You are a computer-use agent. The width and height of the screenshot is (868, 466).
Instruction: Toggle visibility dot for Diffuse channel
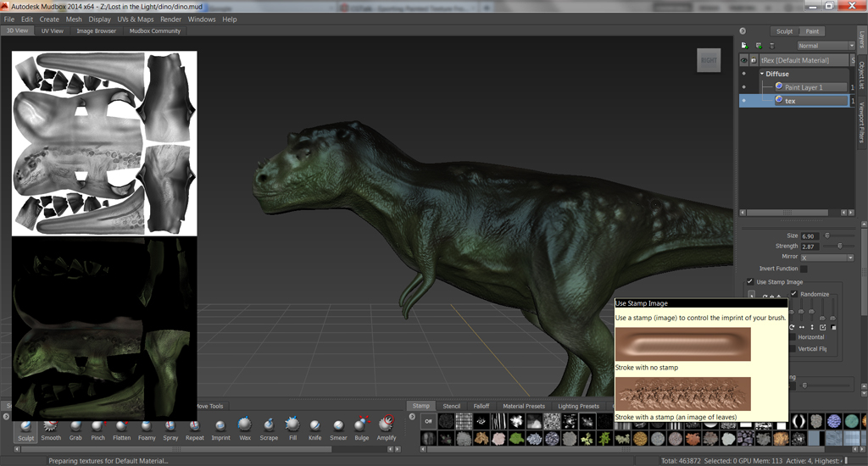click(x=744, y=74)
